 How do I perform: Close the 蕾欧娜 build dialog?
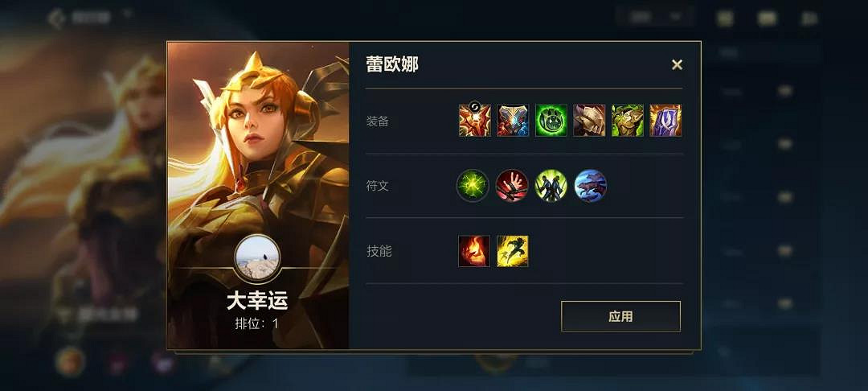[677, 65]
